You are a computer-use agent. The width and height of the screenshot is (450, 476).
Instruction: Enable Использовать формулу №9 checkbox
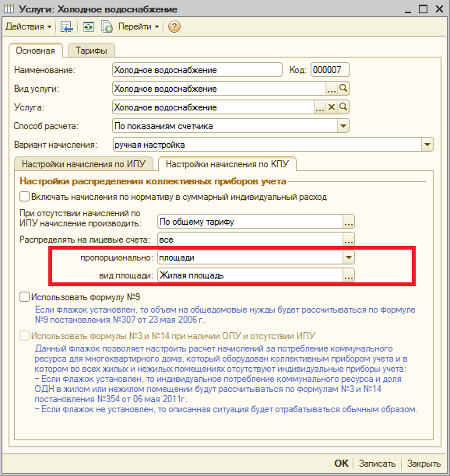click(24, 296)
